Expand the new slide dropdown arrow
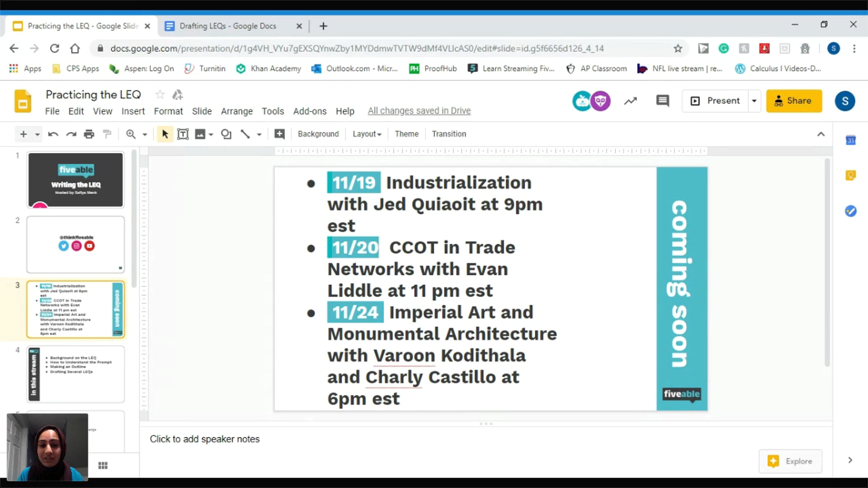The image size is (868, 488). click(37, 134)
